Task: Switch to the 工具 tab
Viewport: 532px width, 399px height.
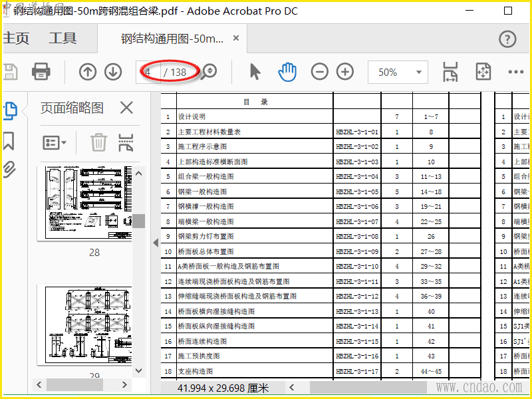Action: (63, 38)
